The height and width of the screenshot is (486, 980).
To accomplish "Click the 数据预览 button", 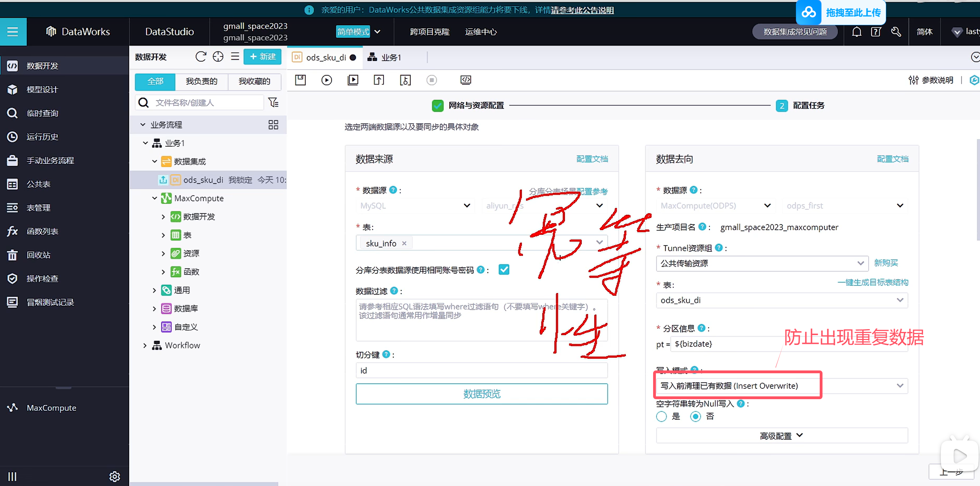I will 481,394.
